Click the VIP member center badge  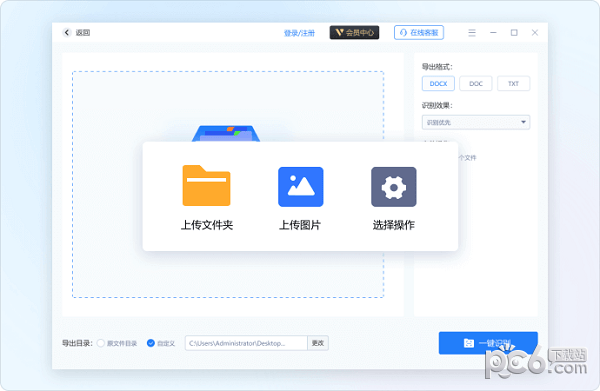354,33
